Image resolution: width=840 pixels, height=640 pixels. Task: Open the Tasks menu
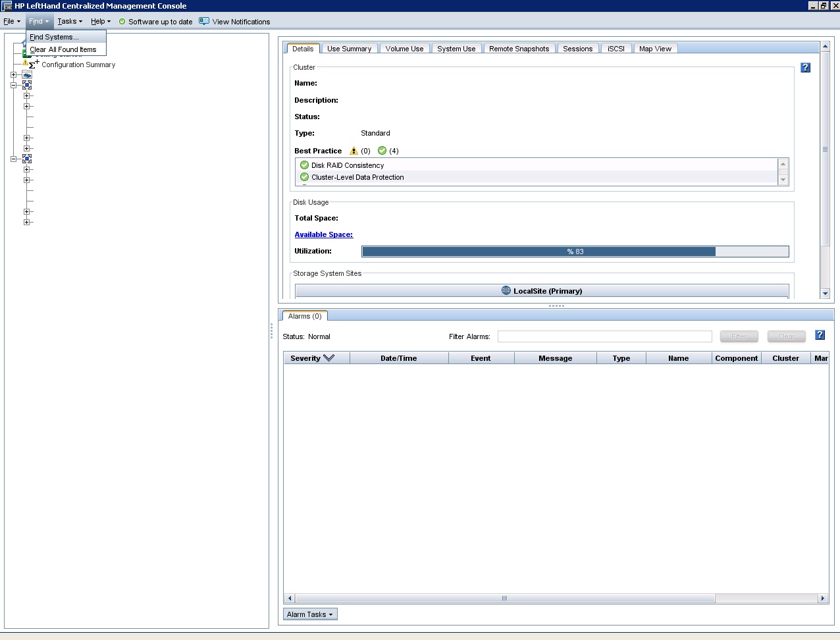69,21
